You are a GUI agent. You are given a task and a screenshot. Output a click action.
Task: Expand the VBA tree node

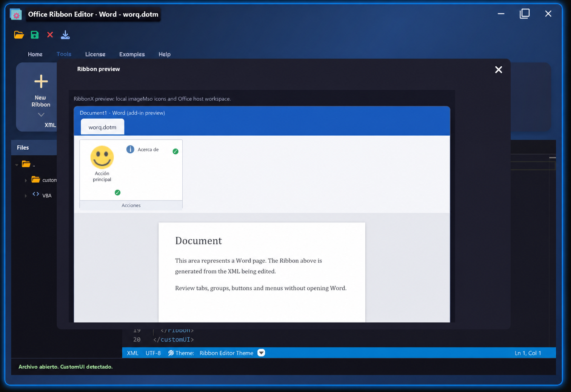click(26, 196)
